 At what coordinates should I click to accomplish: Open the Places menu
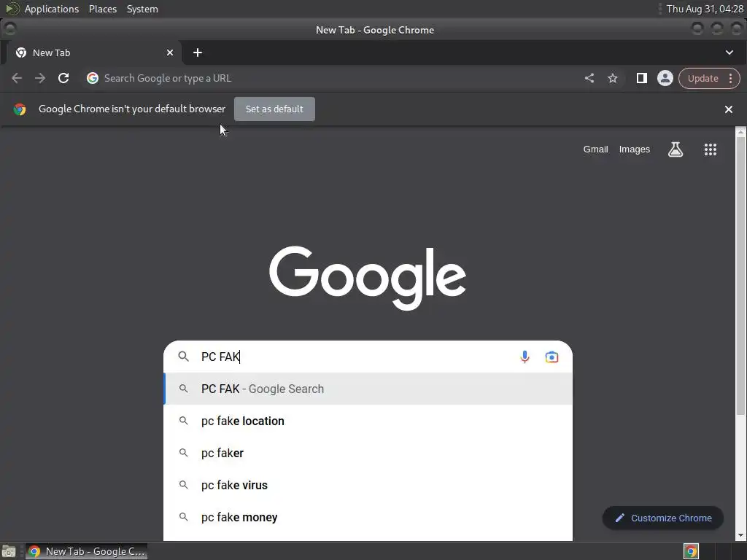(102, 9)
